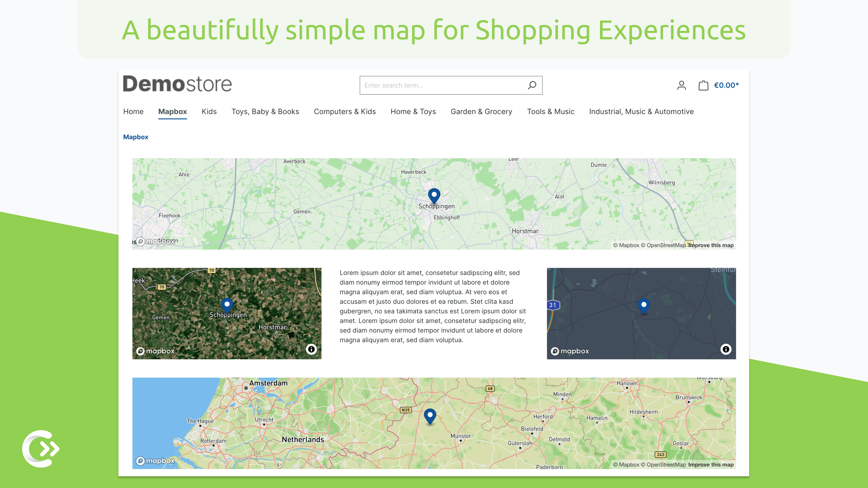
Task: Select the Mapbox navigation tab
Action: point(172,111)
